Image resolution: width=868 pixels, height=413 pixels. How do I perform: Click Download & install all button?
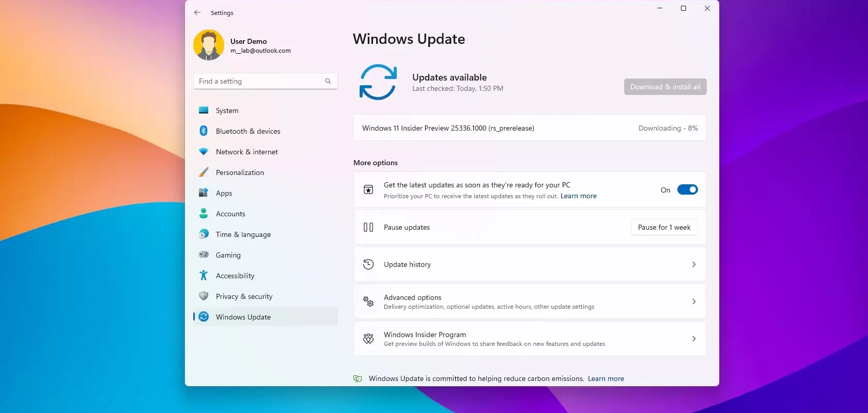click(x=665, y=87)
